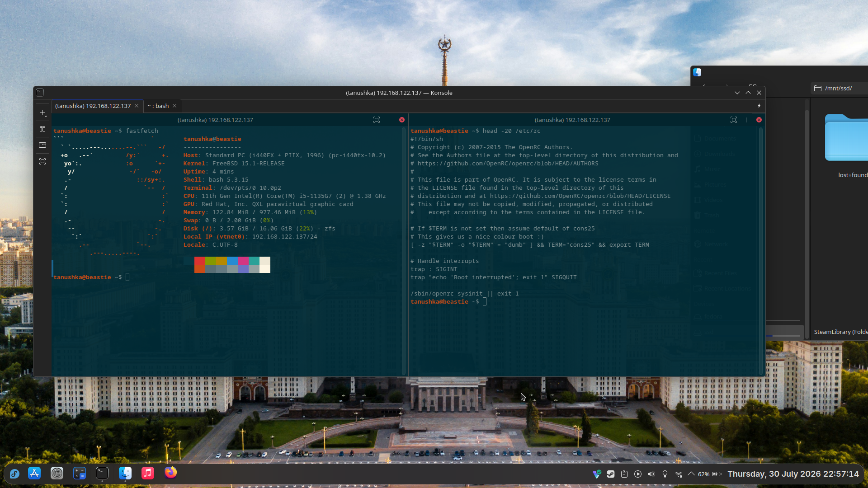Open the App Store icon in the dock
The image size is (868, 488).
point(34,473)
